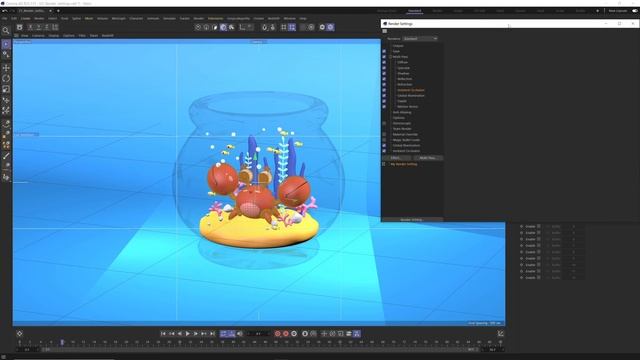Open the Renderer dropdown in Render Settings

click(x=420, y=38)
